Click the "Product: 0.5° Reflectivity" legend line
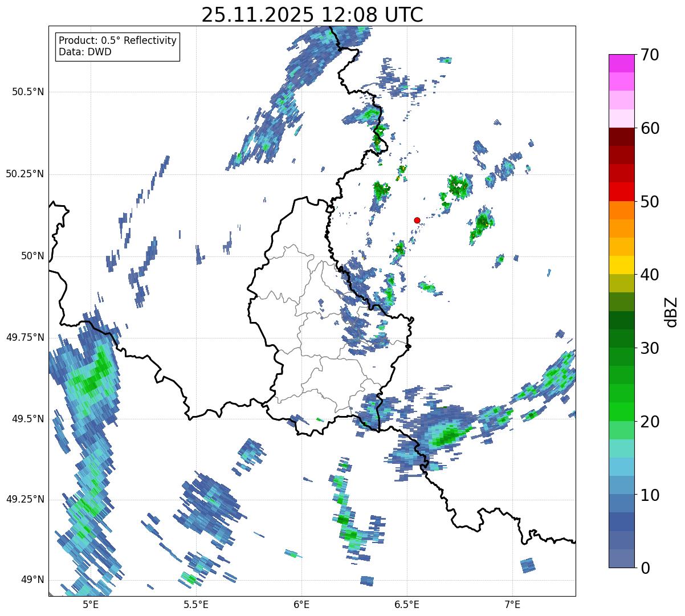Screen dimensions: 685x616 [118, 41]
